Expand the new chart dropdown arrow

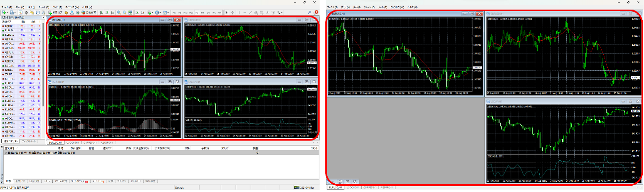(x=7, y=12)
